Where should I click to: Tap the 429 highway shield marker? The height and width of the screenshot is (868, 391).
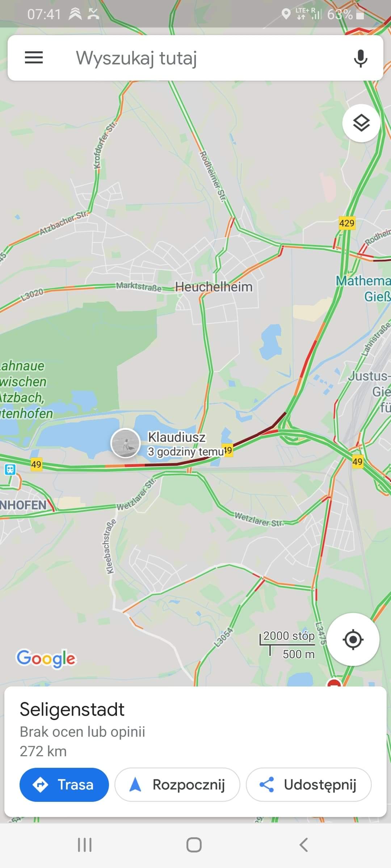coord(347,223)
